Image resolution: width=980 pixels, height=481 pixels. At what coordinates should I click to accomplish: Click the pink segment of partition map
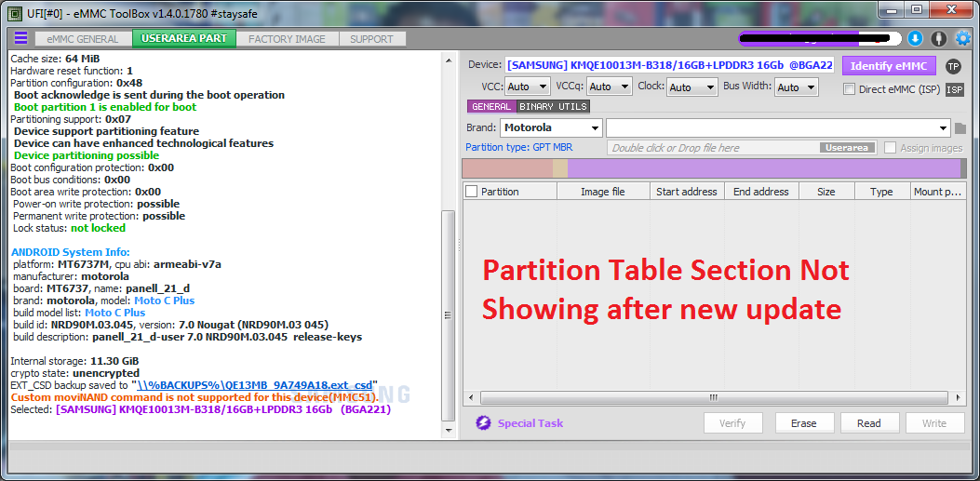pos(507,168)
